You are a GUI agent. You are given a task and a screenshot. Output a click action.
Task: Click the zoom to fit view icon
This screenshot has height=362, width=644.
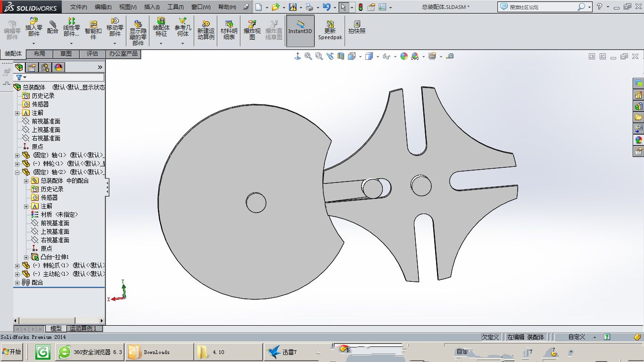pyautogui.click(x=308, y=56)
